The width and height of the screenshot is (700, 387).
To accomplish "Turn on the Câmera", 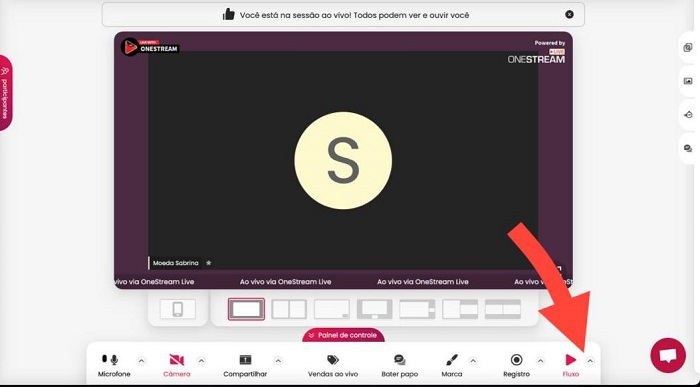I will pyautogui.click(x=177, y=360).
